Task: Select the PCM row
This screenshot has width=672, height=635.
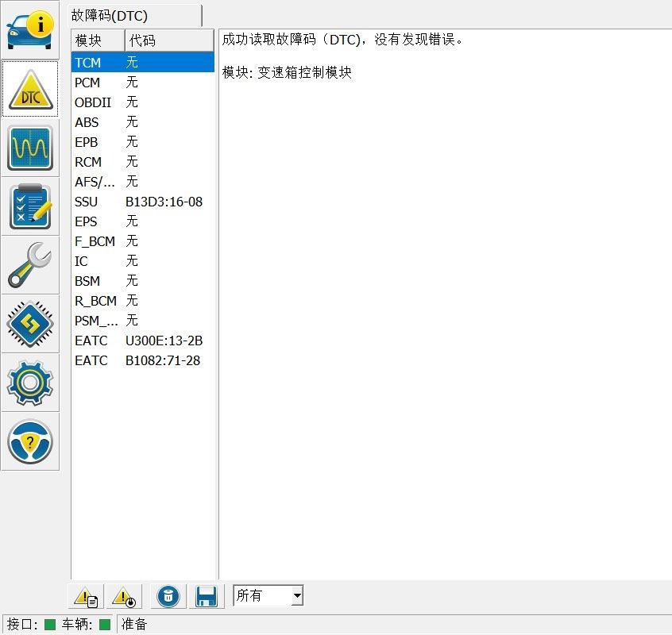Action: [x=143, y=83]
